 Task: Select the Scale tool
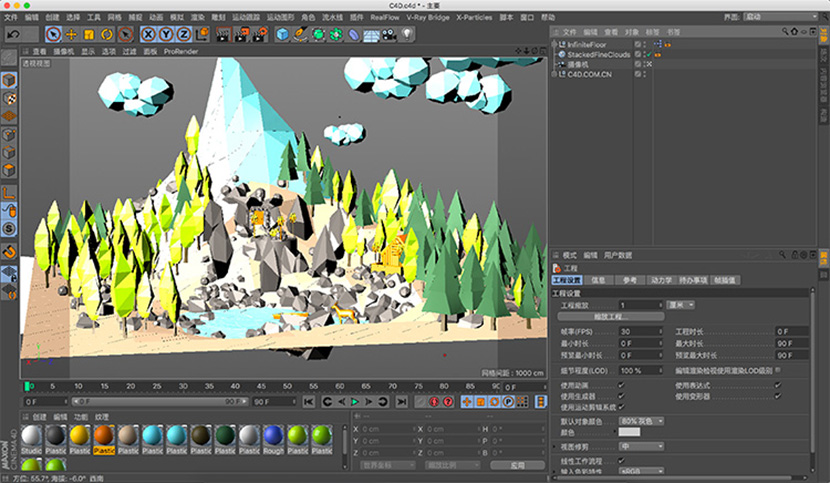click(x=89, y=34)
